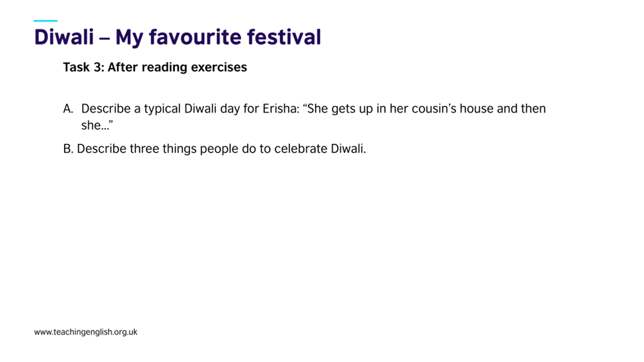This screenshot has width=644, height=362.
Task: Click the word "favourite" in the title
Action: [196, 37]
